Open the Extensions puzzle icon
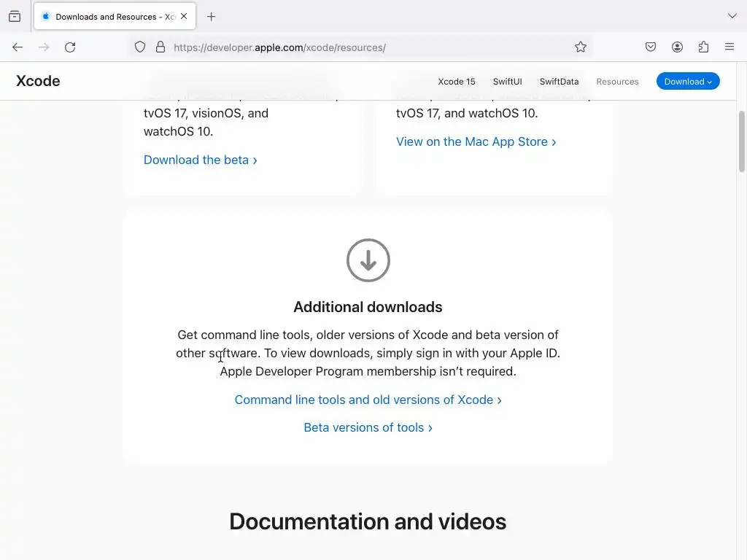The height and width of the screenshot is (560, 747). click(703, 47)
